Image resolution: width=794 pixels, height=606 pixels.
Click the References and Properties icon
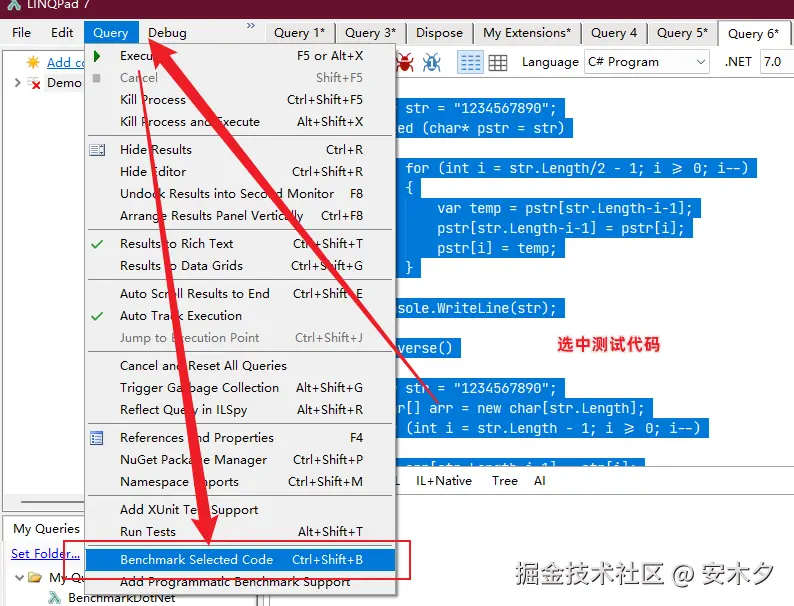tap(97, 438)
